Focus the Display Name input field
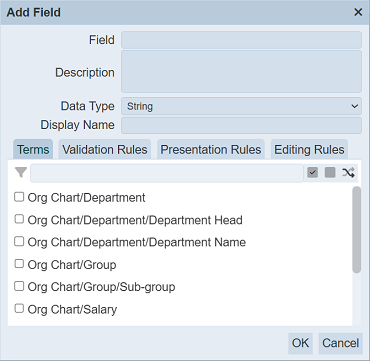Image resolution: width=370 pixels, height=361 pixels. point(241,125)
